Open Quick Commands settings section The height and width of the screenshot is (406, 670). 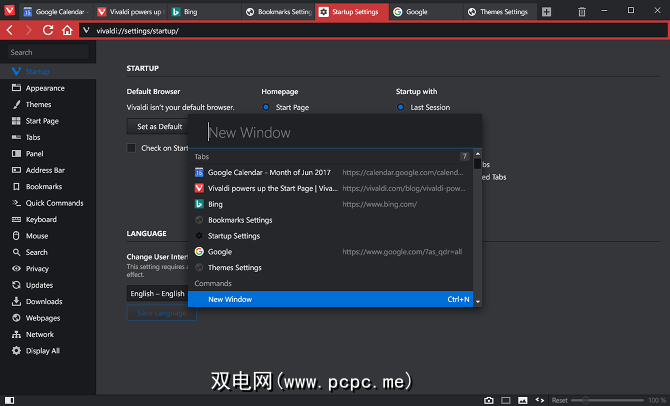(x=48, y=203)
